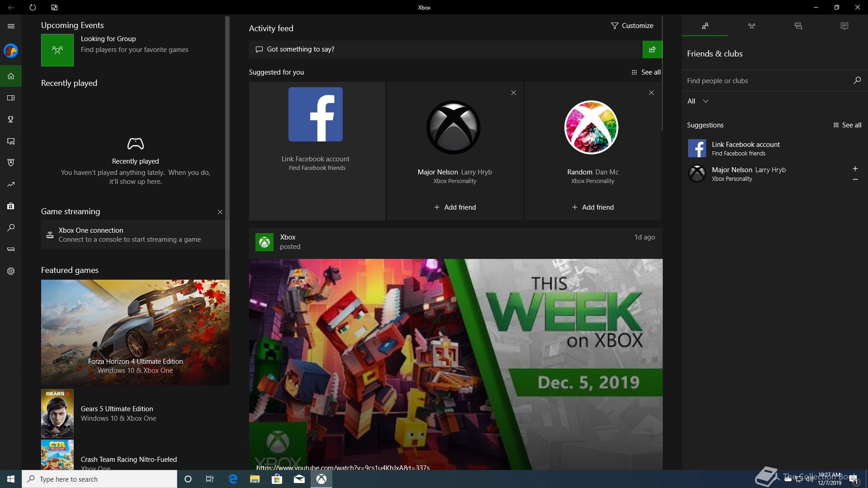
Task: Click the Find people or clubs field
Action: tap(766, 81)
